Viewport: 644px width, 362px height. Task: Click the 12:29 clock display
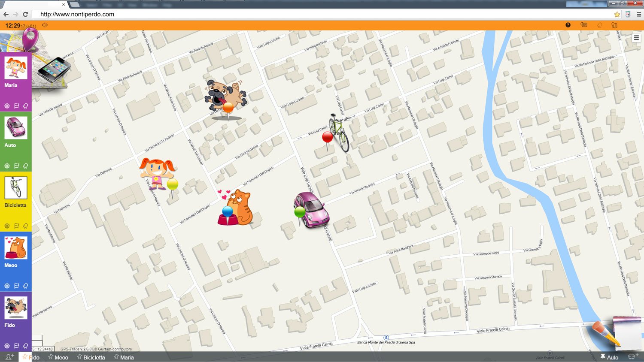pos(13,26)
